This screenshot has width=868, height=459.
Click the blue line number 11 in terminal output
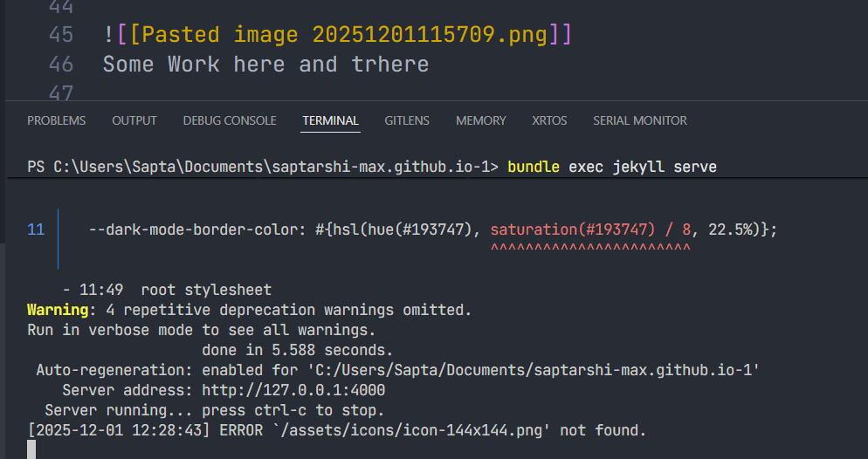[x=36, y=229]
